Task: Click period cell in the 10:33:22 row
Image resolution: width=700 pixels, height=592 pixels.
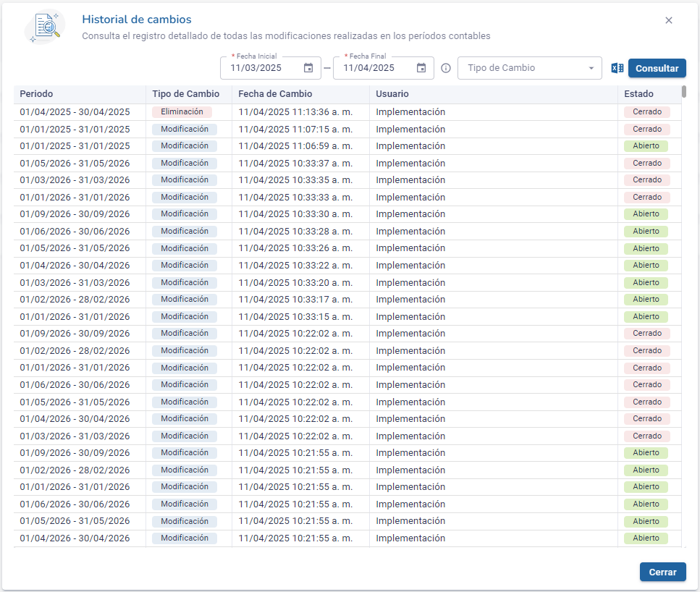Action: coord(75,266)
